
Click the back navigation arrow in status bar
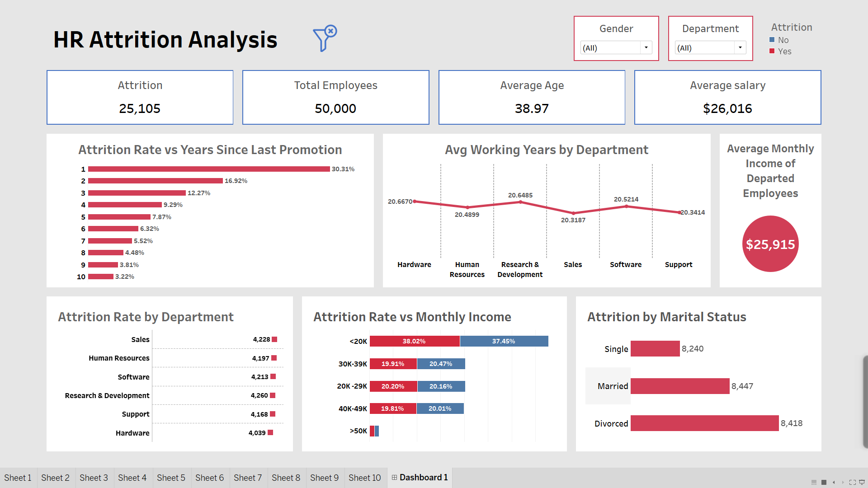click(x=834, y=482)
